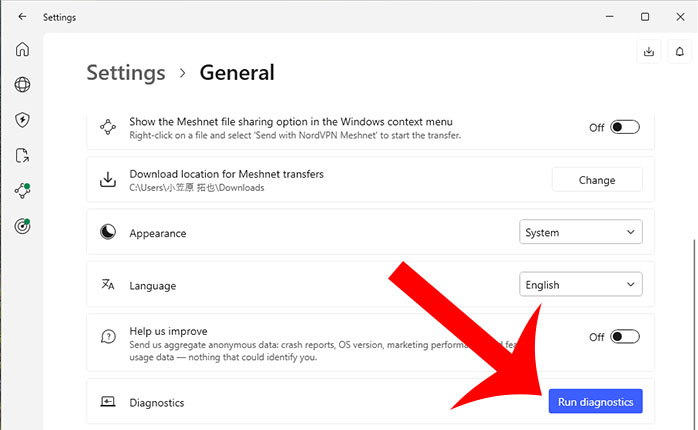The width and height of the screenshot is (698, 430).
Task: Click the Settings breadcrumb link
Action: [126, 73]
